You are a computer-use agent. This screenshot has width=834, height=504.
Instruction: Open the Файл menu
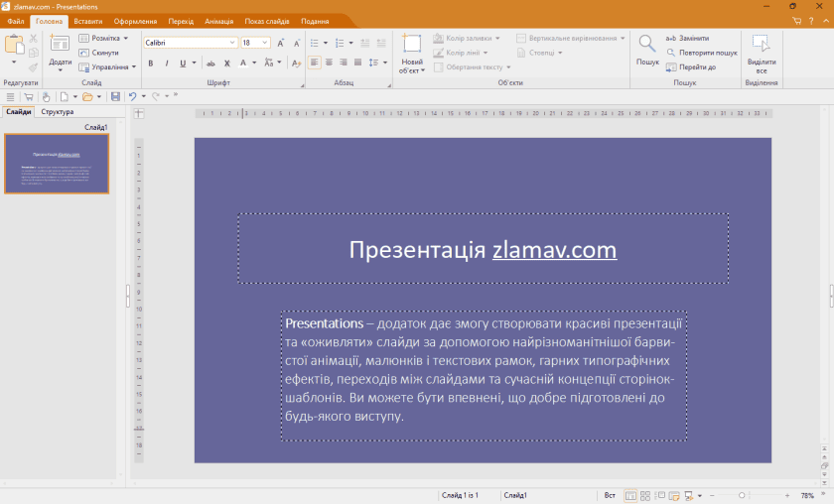[16, 21]
